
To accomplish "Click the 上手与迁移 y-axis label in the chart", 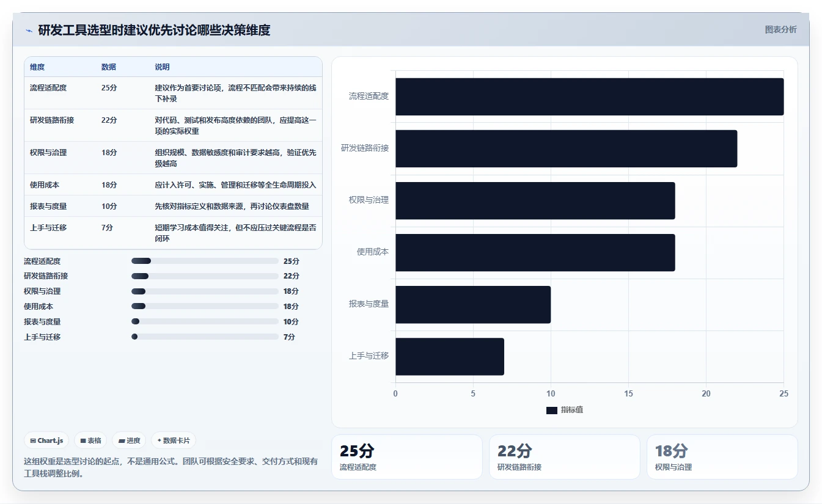I will (369, 356).
